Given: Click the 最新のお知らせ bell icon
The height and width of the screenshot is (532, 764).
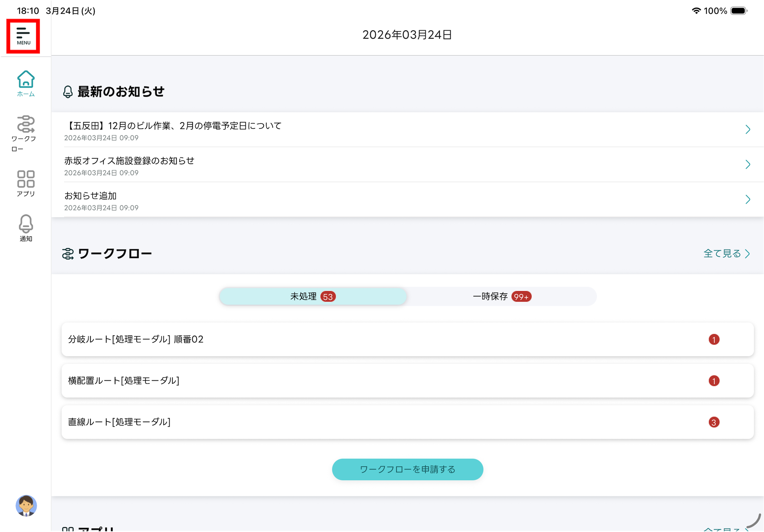Looking at the screenshot, I should point(68,92).
